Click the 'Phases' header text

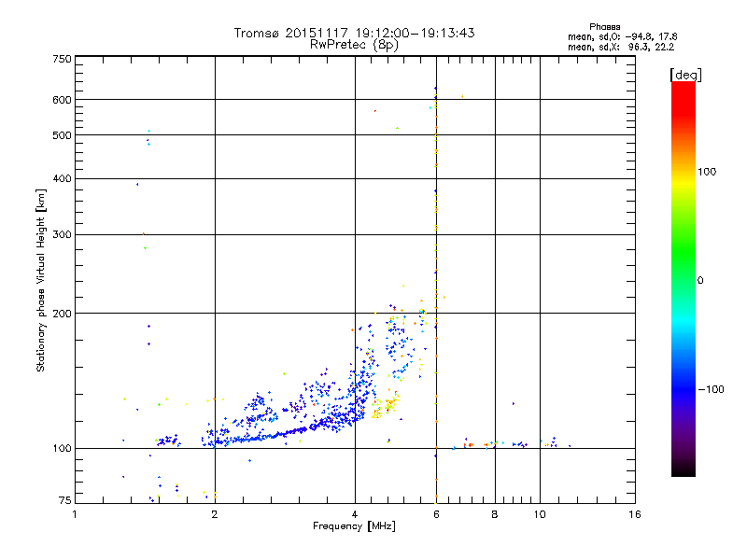[x=604, y=27]
